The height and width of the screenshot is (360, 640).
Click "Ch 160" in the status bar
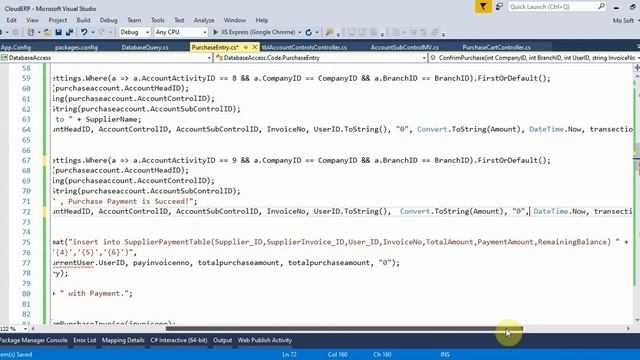tap(382, 354)
